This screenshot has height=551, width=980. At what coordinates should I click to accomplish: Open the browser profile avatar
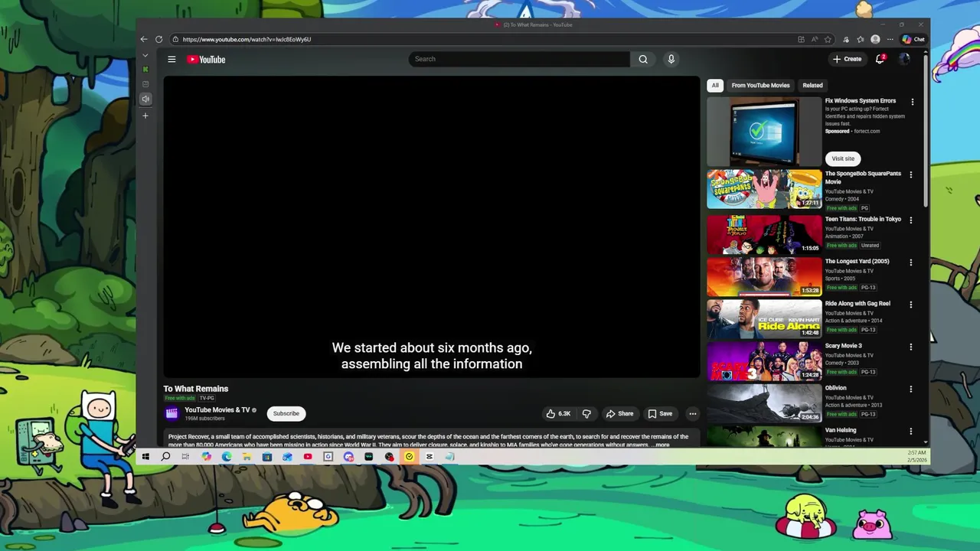[x=875, y=39]
